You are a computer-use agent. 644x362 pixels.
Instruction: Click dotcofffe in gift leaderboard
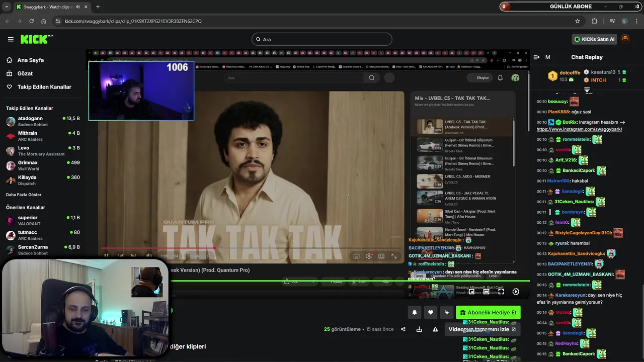pos(570,73)
